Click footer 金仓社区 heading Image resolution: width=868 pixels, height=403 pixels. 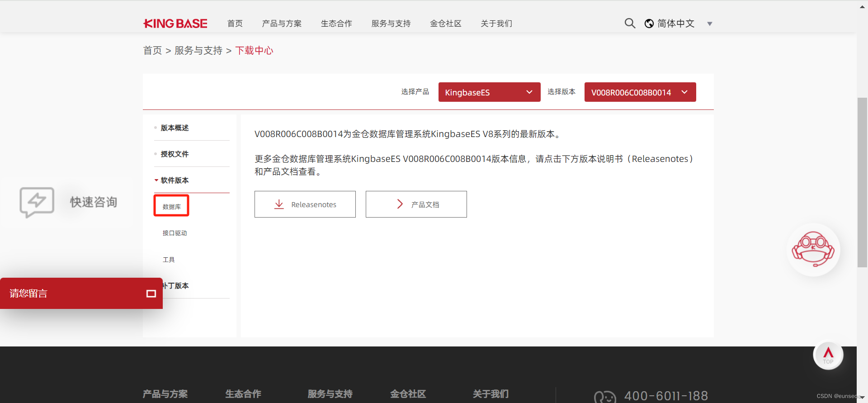(x=408, y=394)
